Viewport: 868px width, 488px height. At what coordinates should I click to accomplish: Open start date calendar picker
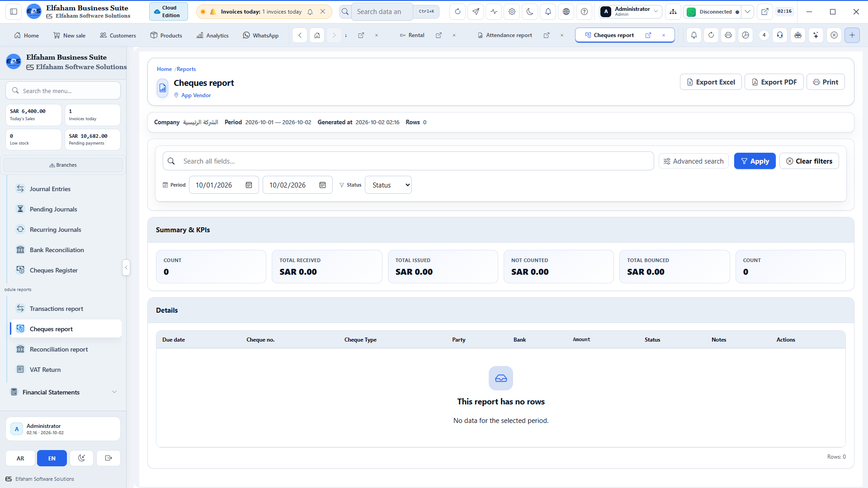[x=249, y=185]
